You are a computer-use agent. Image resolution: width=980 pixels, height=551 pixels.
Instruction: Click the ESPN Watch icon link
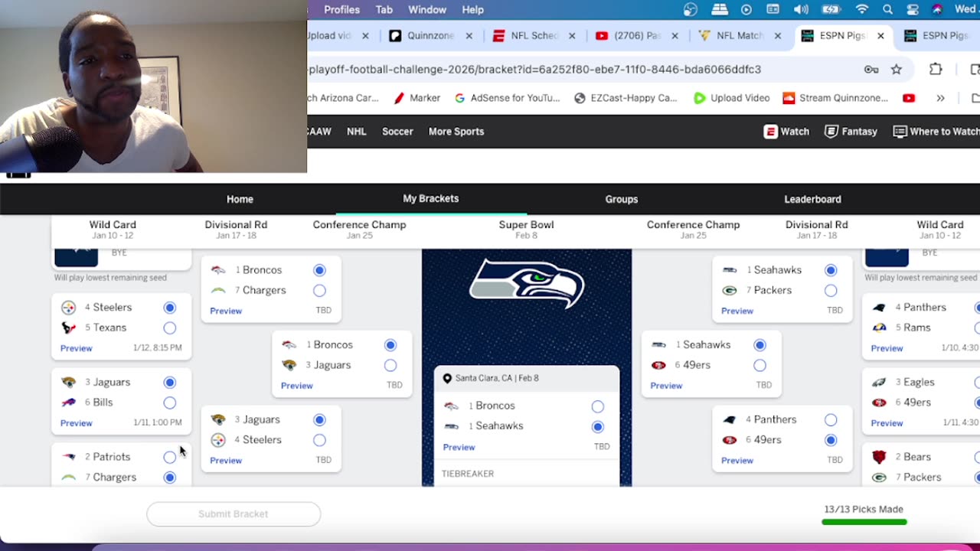[x=787, y=132]
